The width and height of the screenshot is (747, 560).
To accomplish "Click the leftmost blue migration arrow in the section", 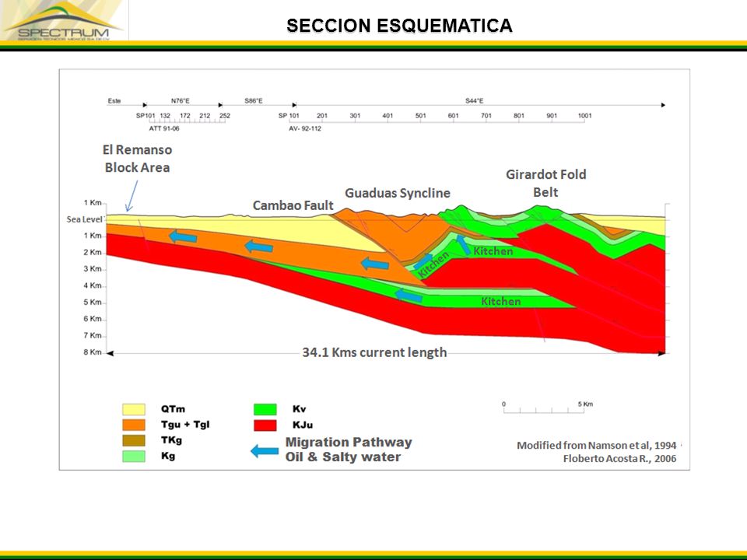I will [x=183, y=236].
